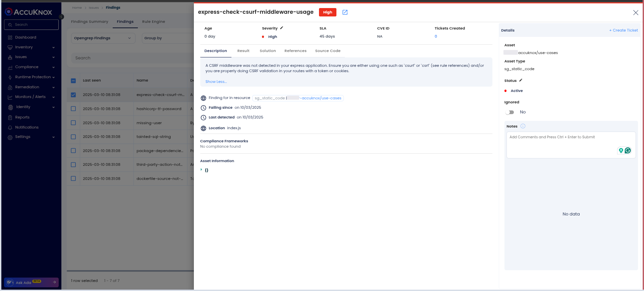Open Dashboard from sidebar

point(25,37)
